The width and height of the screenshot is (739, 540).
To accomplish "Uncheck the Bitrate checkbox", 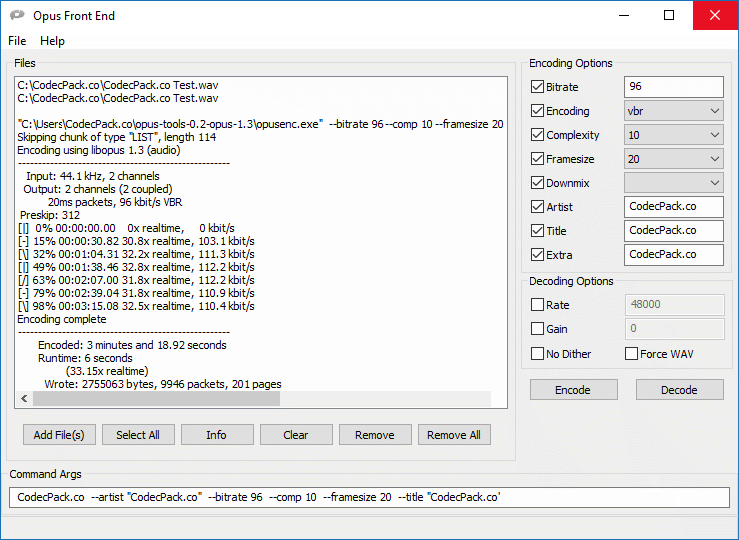I will [x=538, y=88].
